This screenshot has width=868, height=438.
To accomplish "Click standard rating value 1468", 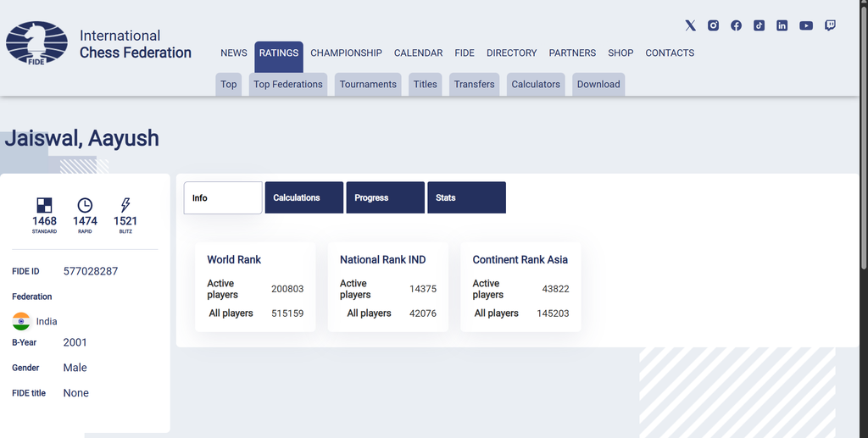I will coord(44,220).
